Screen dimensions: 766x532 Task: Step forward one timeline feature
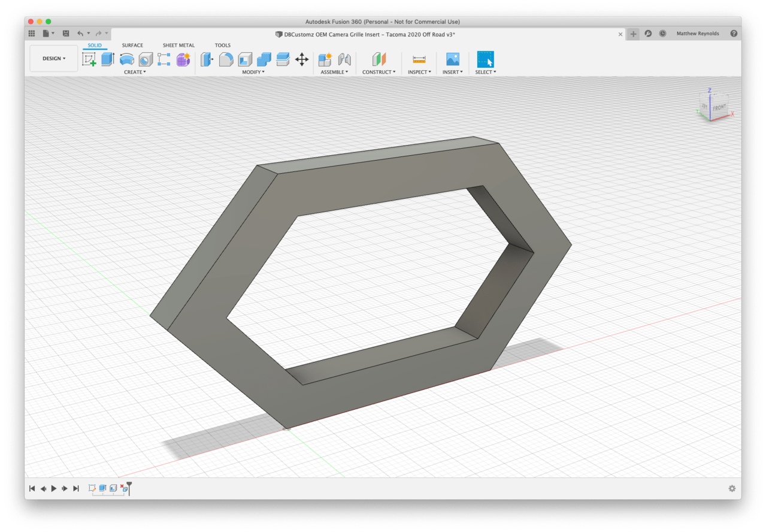click(x=65, y=489)
